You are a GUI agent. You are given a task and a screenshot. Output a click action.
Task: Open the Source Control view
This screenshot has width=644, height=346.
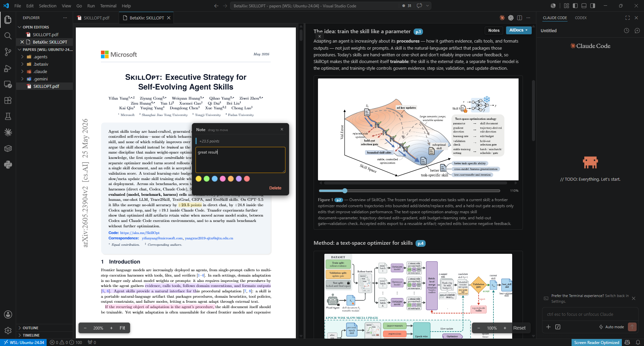[x=8, y=52]
